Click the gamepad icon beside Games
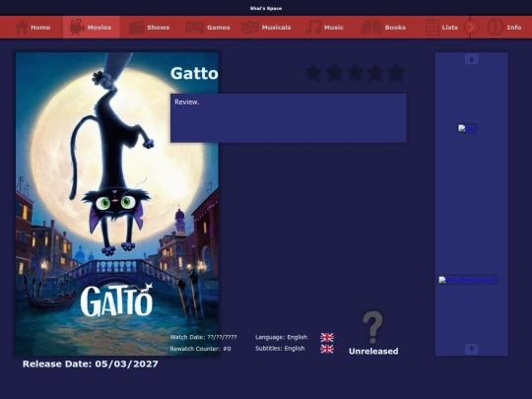This screenshot has height=399, width=532. point(194,28)
